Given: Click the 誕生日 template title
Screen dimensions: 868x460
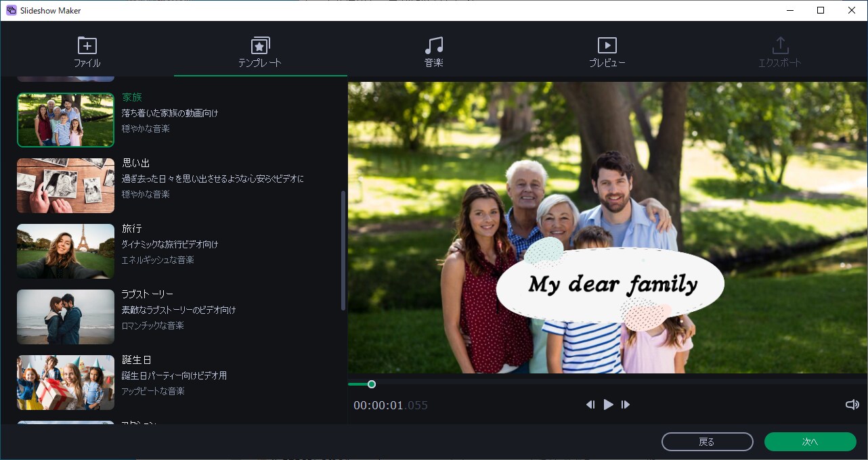Looking at the screenshot, I should point(137,360).
